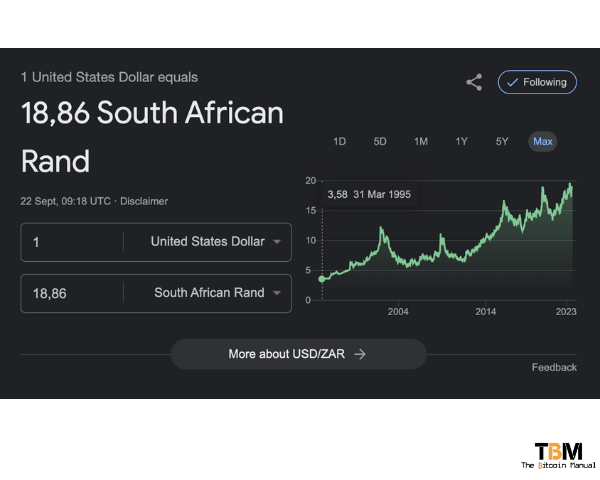Open South African Rand currency dropdown
600x480 pixels.
point(208,293)
